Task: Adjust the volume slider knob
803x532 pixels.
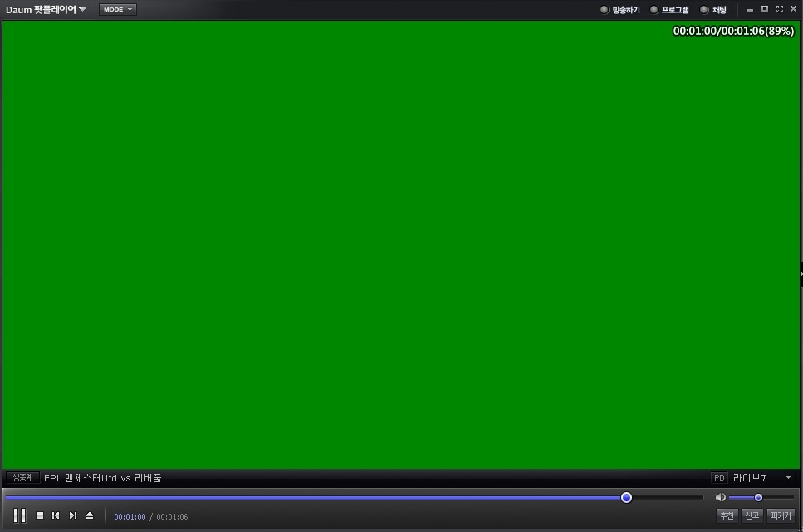Action: 758,497
